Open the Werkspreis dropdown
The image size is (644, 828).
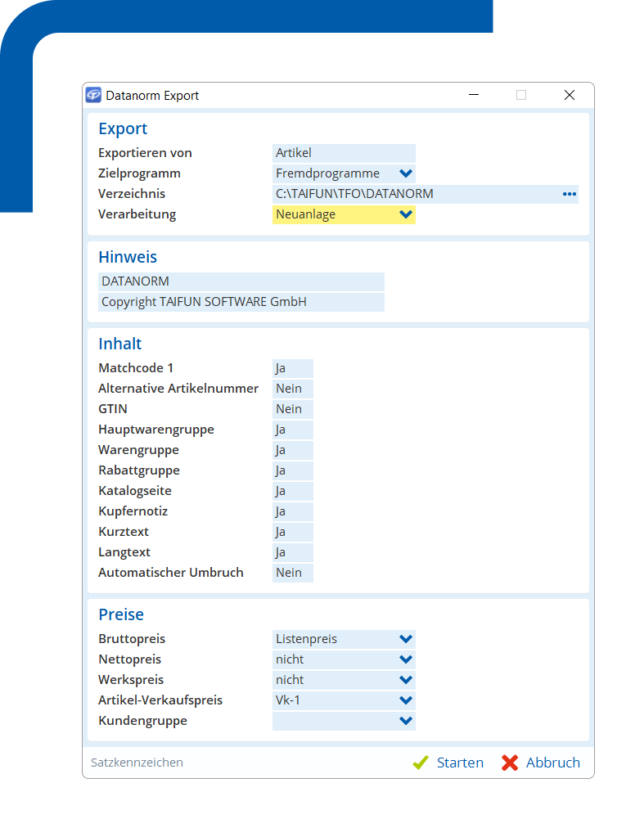point(405,680)
